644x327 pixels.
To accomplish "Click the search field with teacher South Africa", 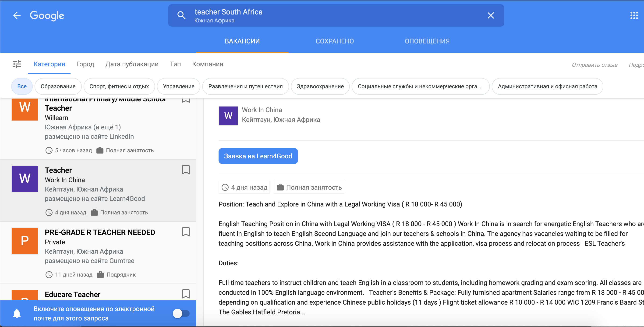I will pyautogui.click(x=336, y=15).
